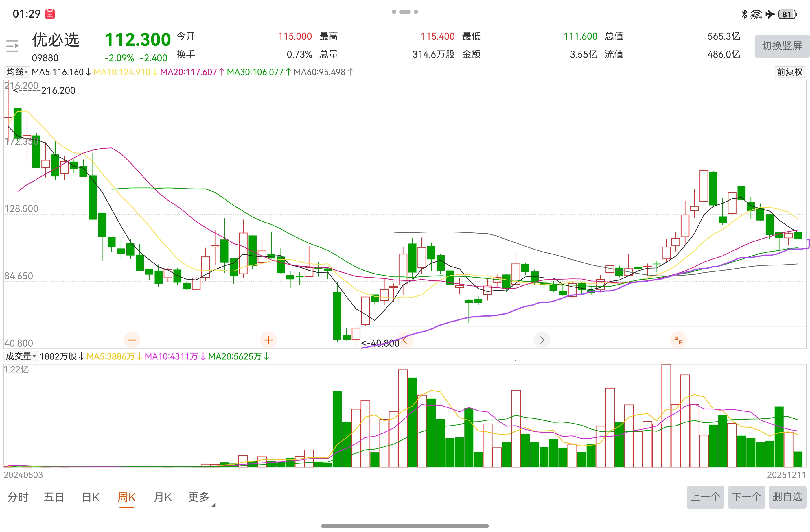Click the zoom out minus chart icon

pyautogui.click(x=132, y=340)
